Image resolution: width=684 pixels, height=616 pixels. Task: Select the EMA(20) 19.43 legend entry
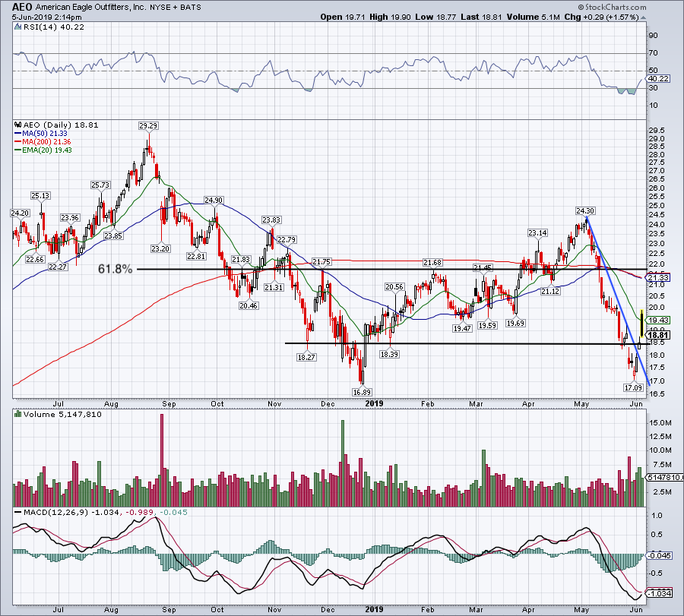tap(43, 150)
